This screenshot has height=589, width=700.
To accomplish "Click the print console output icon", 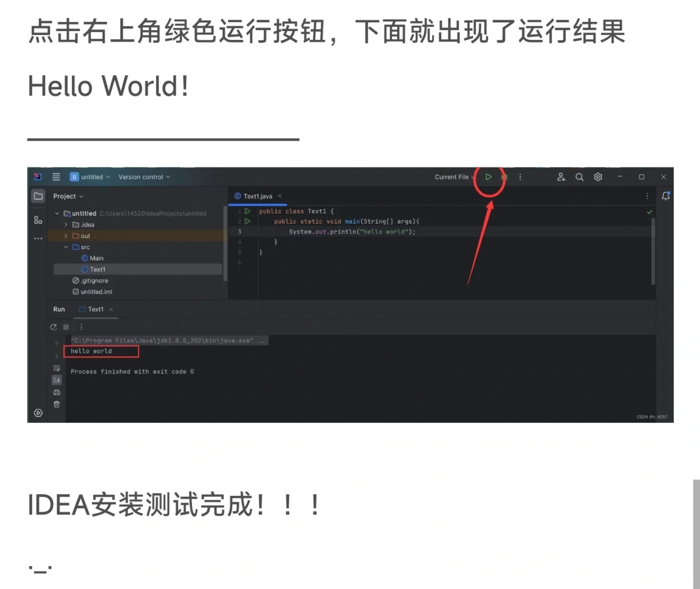I will pos(57,392).
